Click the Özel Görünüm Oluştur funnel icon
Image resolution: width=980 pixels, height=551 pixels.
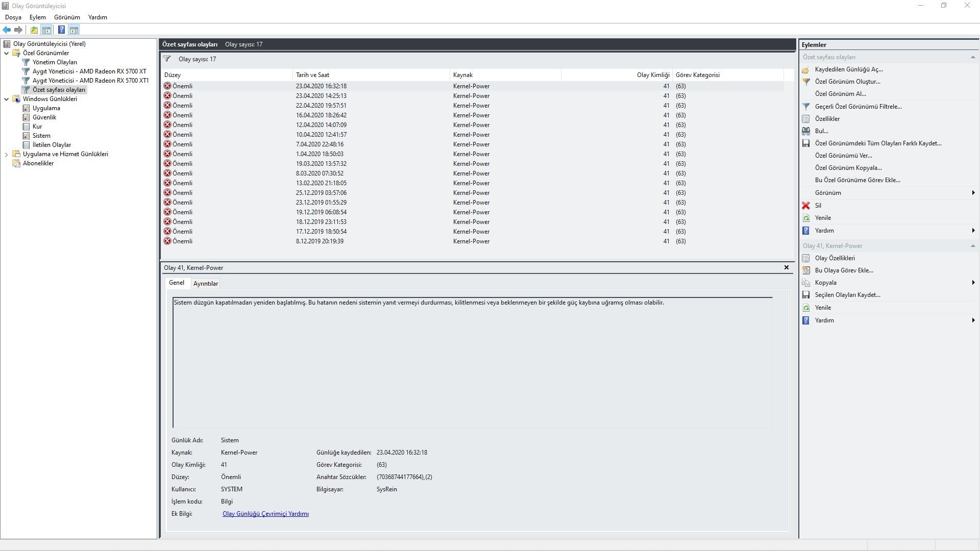click(x=806, y=82)
